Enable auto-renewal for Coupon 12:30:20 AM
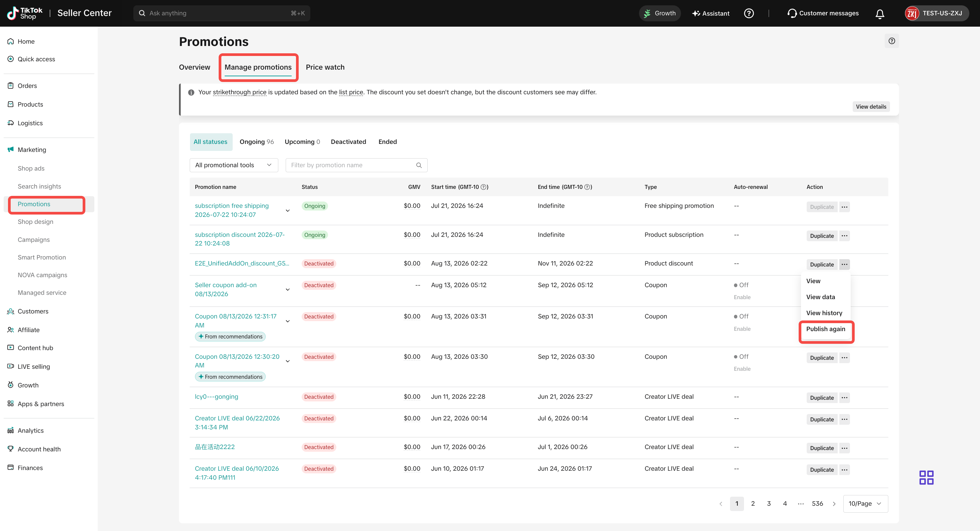The image size is (980, 531). [x=742, y=369]
